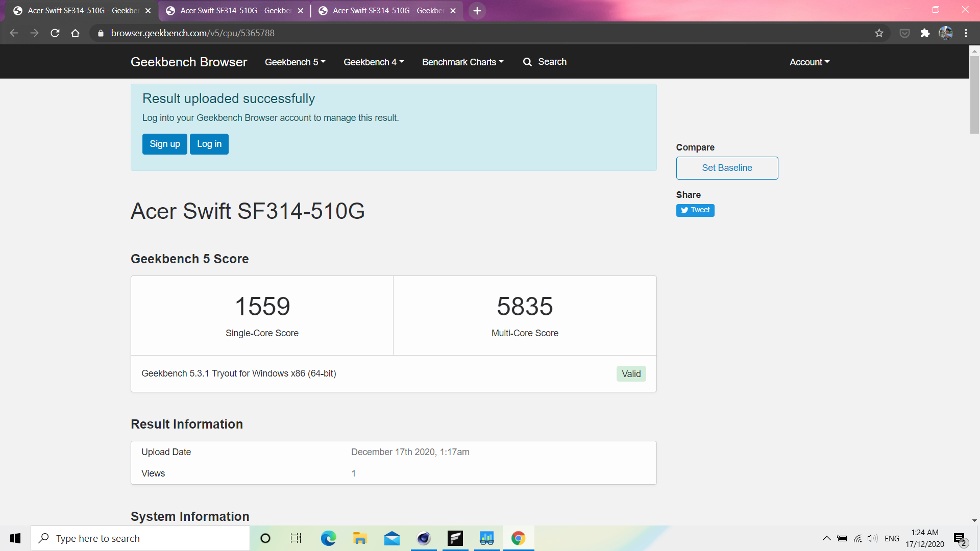The image size is (980, 551).
Task: Share result via Tweet button
Action: pyautogui.click(x=695, y=210)
